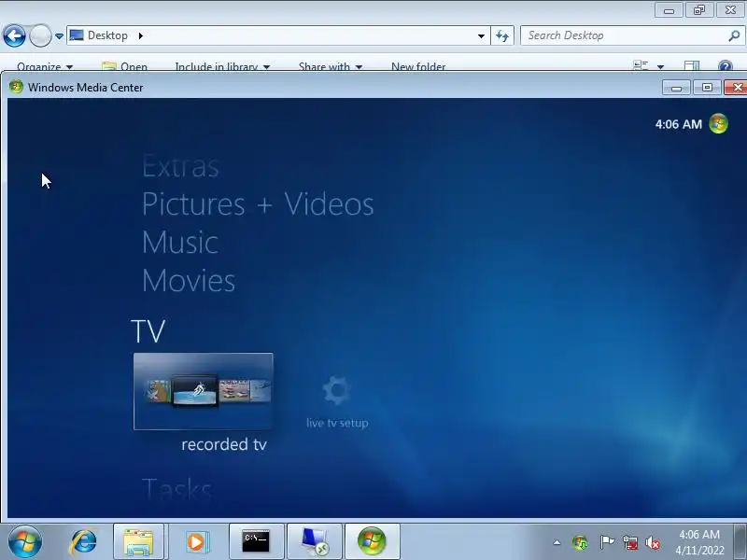
Task: Click the muted volume tray icon
Action: pyautogui.click(x=653, y=542)
